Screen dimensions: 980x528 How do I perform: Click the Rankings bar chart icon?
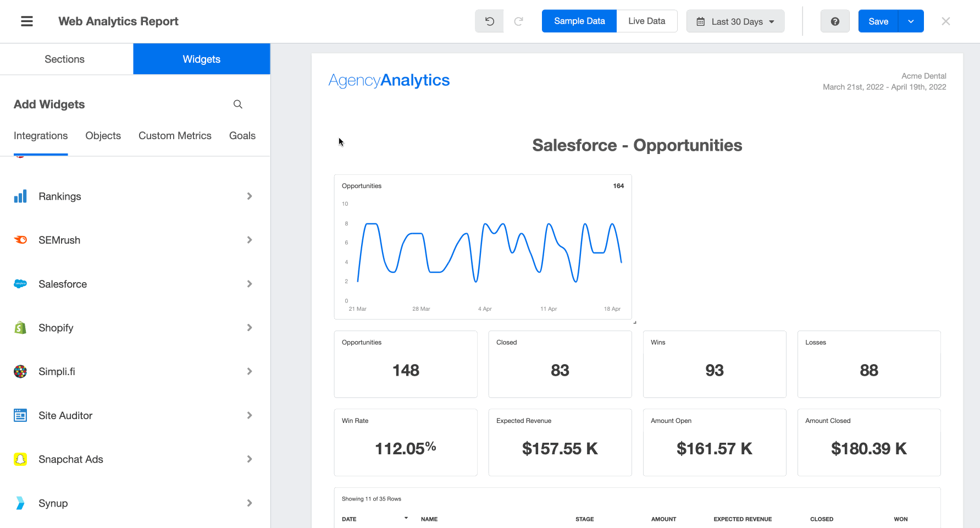click(x=20, y=196)
